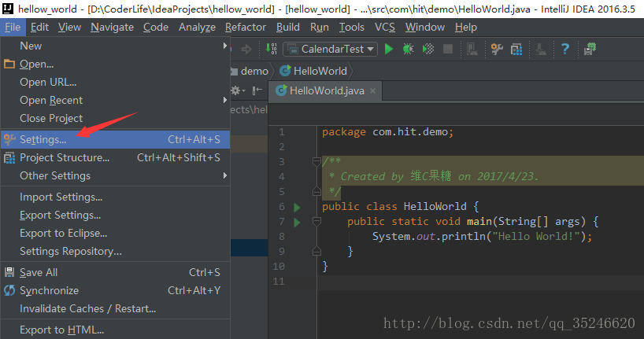Image resolution: width=644 pixels, height=339 pixels.
Task: Select Export to HTML... entry
Action: [x=116, y=330]
